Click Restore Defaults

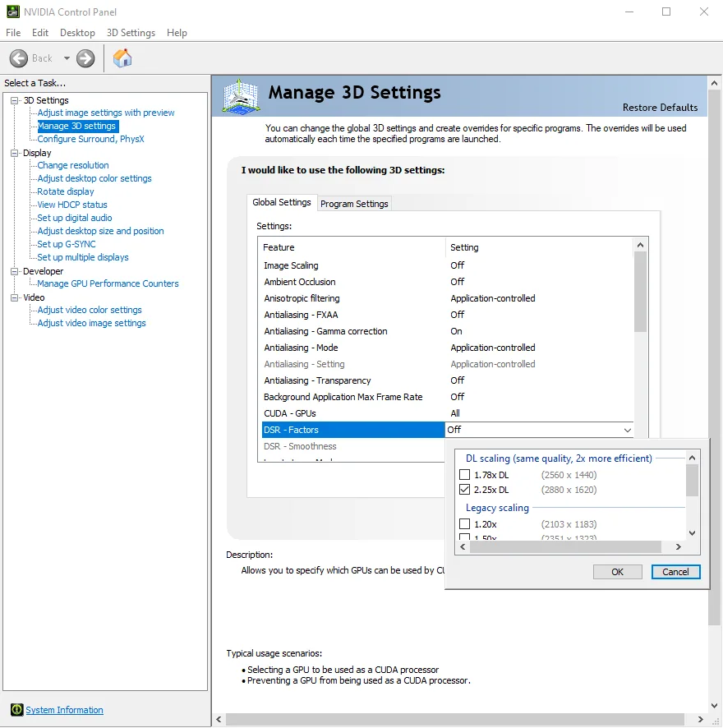point(660,108)
